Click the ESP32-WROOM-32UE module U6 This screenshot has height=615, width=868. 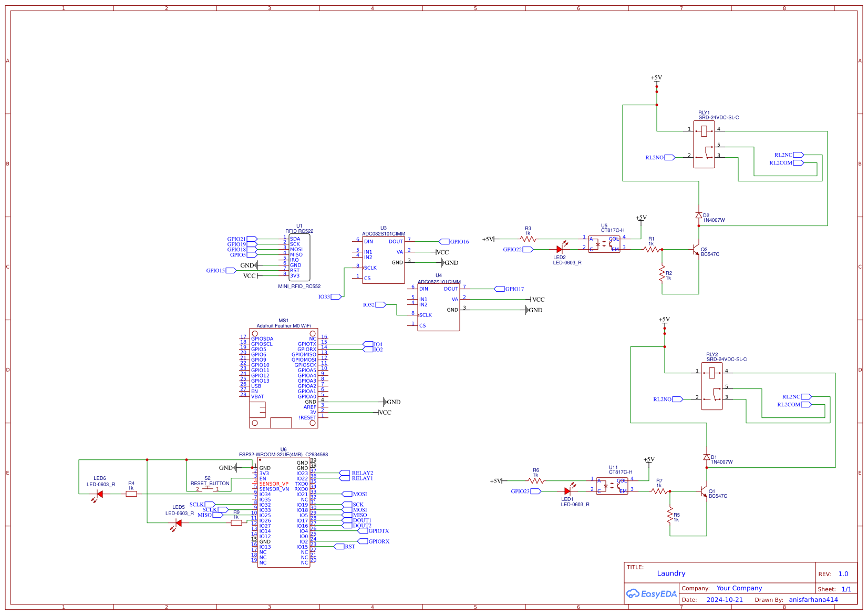pyautogui.click(x=283, y=512)
